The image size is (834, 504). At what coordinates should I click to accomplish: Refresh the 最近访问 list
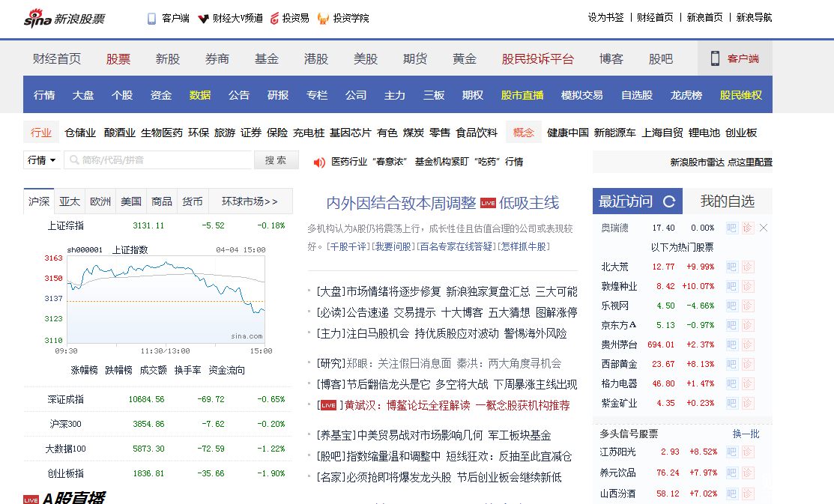[x=669, y=201]
